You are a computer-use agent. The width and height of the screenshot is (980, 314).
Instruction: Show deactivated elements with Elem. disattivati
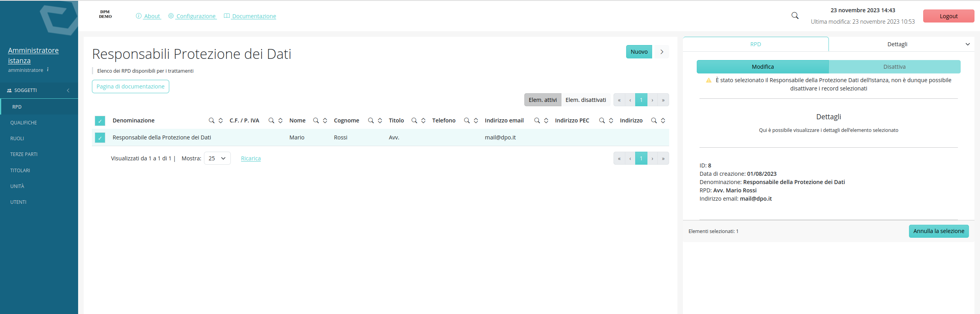coord(585,100)
